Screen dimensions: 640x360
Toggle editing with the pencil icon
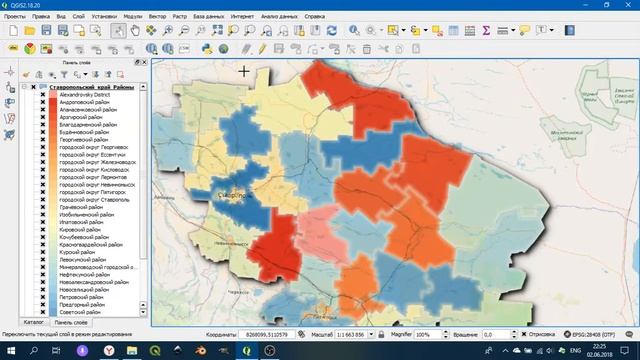(x=262, y=49)
